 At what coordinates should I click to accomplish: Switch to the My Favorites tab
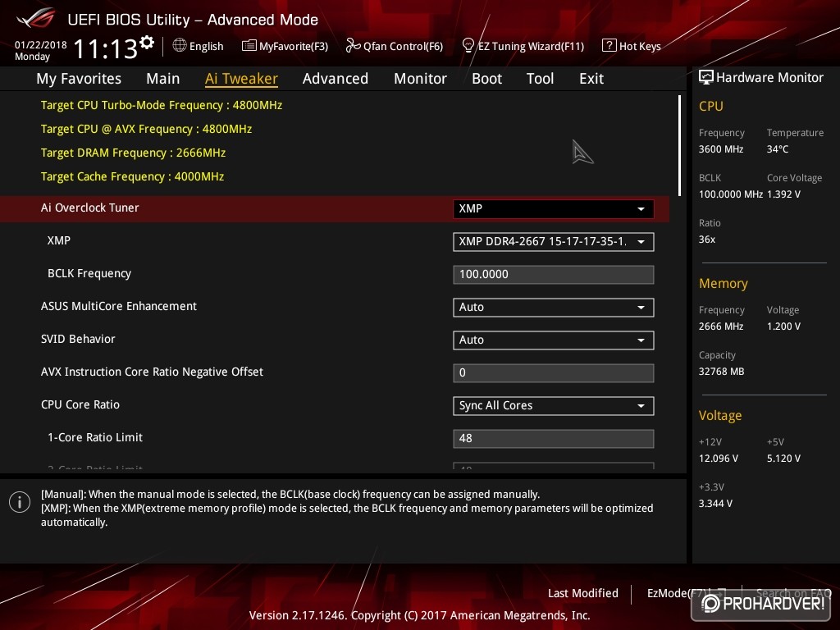pos(79,79)
